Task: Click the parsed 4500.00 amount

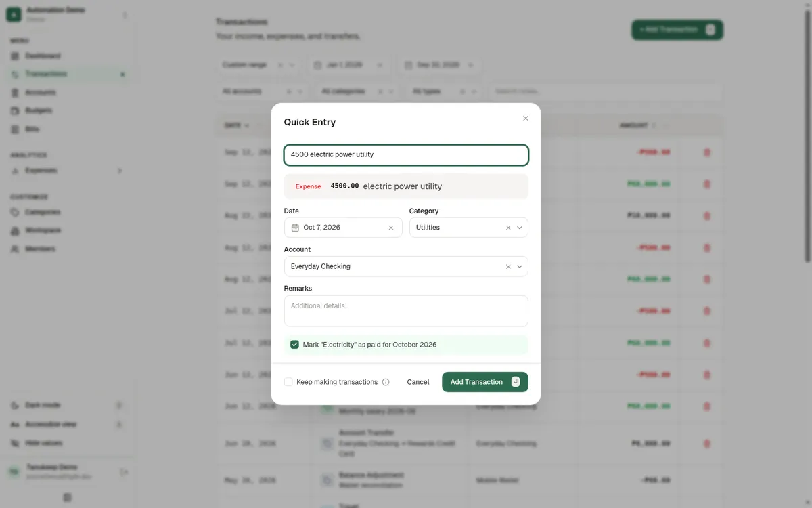Action: pos(344,186)
